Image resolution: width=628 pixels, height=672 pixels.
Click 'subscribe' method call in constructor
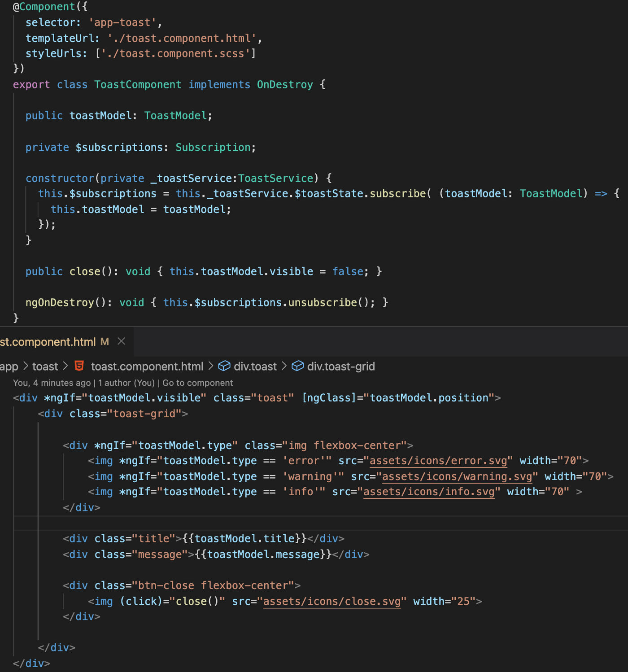point(397,193)
